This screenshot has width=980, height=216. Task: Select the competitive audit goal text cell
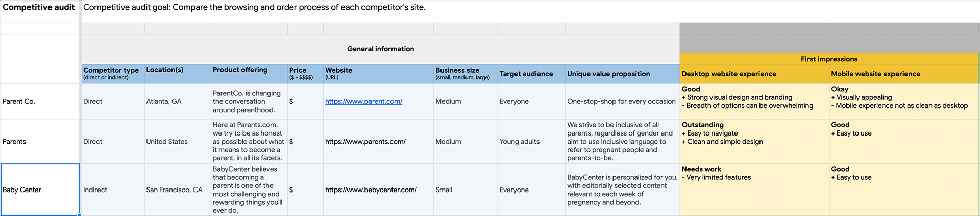coord(530,11)
